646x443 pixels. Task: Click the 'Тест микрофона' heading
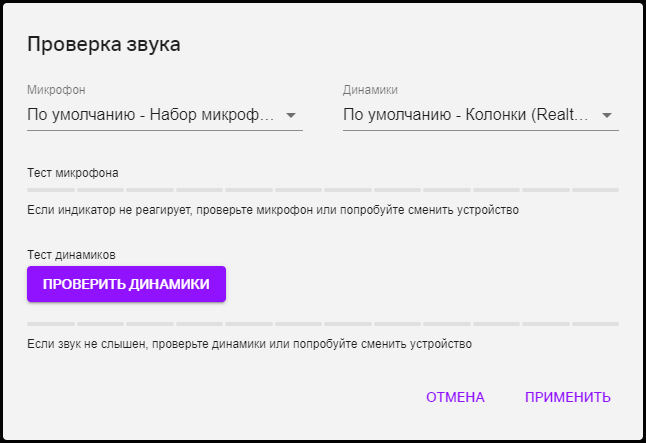pos(73,173)
